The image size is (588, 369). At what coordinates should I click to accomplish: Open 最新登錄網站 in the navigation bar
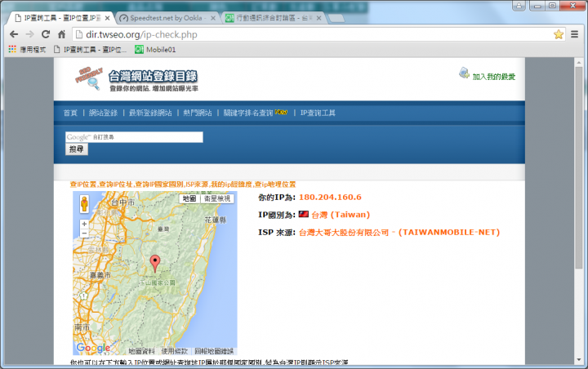click(x=150, y=113)
